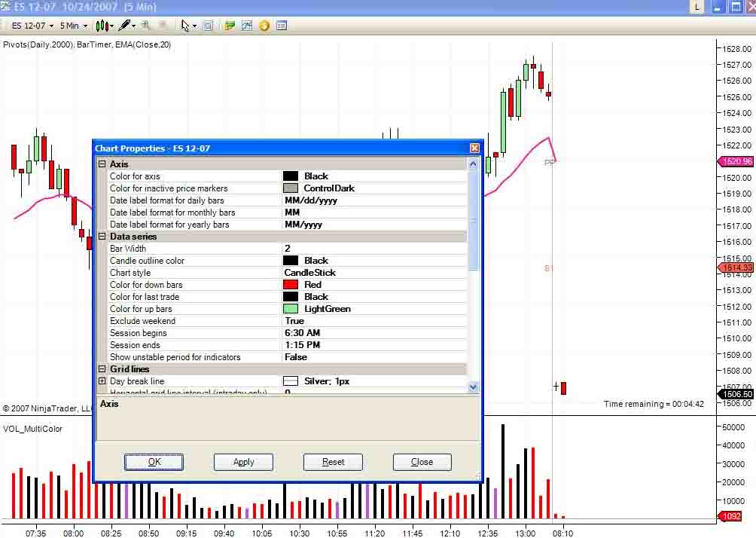Select the Day break line Silver swatch
Viewport: 756px width, 538px height.
coord(290,381)
